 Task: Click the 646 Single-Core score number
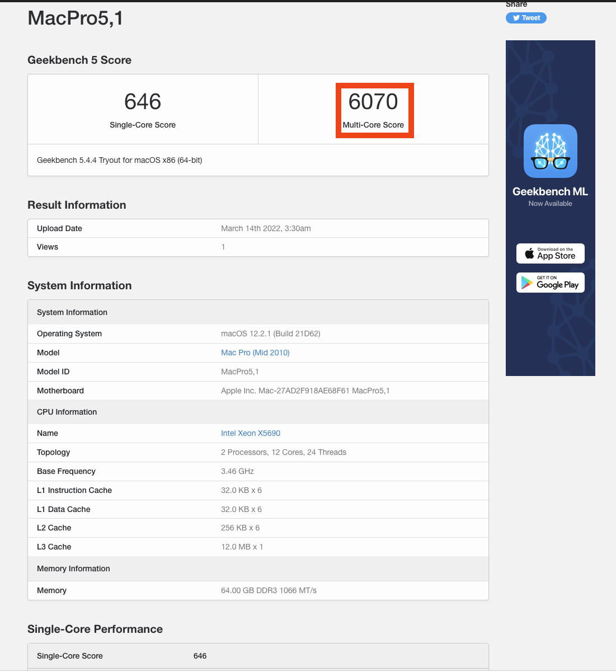tap(143, 102)
